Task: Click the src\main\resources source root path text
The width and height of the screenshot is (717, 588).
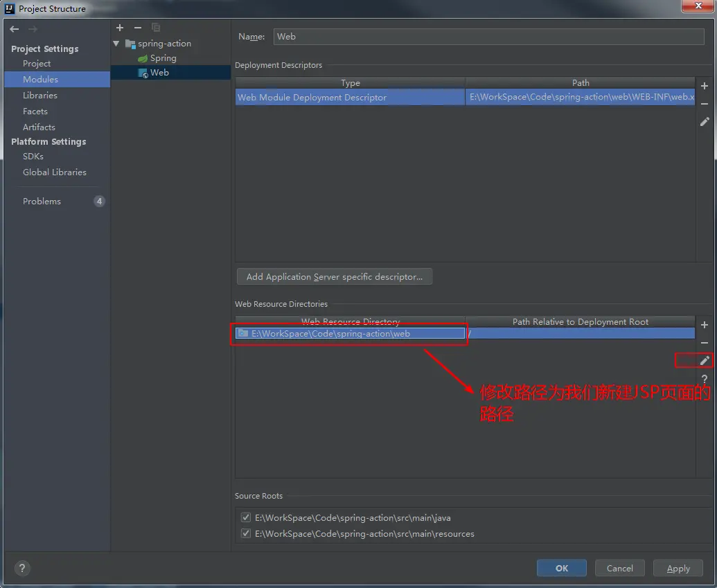Action: [x=364, y=533]
